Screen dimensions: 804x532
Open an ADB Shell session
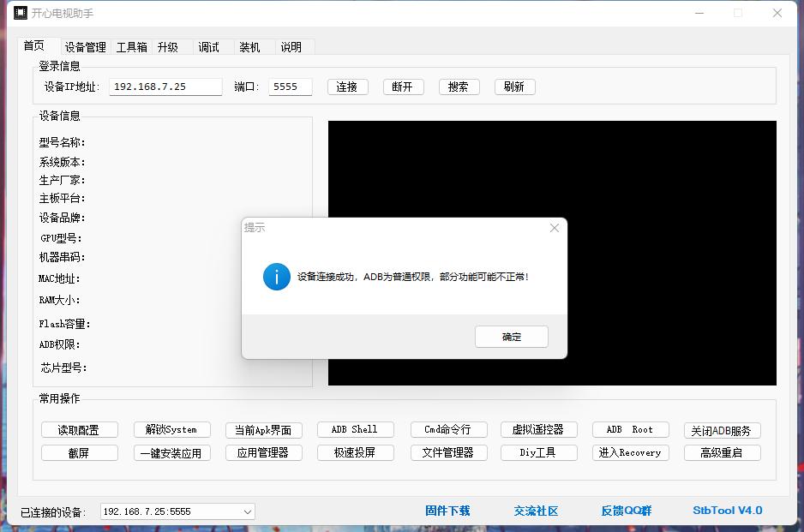(355, 429)
